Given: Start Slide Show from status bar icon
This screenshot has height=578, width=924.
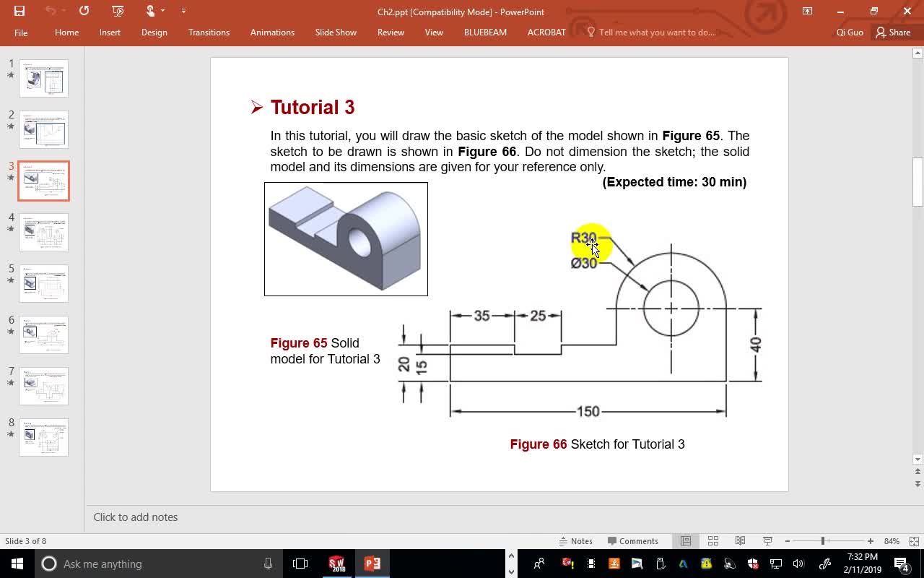Looking at the screenshot, I should 767,541.
